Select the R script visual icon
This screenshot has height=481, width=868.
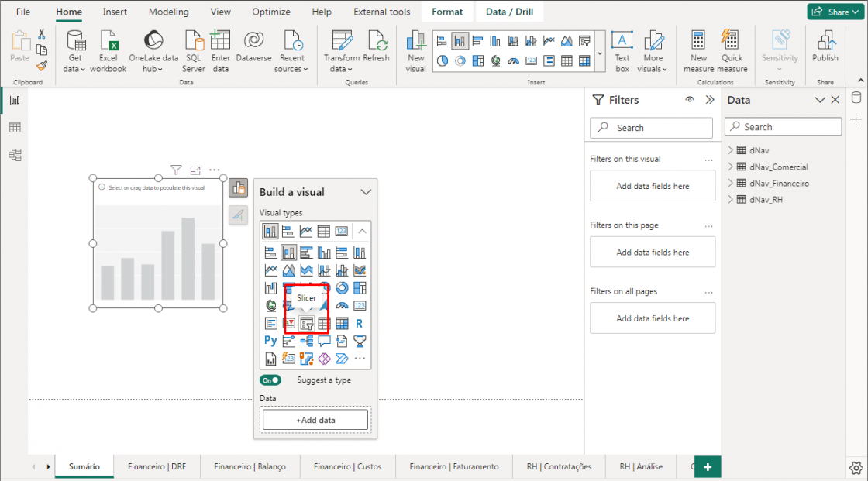pos(360,324)
